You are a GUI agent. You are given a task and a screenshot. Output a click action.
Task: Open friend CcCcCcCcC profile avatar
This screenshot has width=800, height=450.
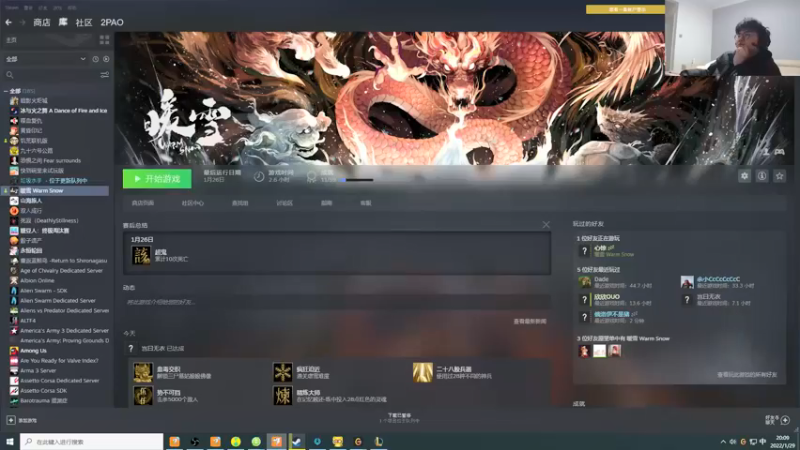coord(687,282)
